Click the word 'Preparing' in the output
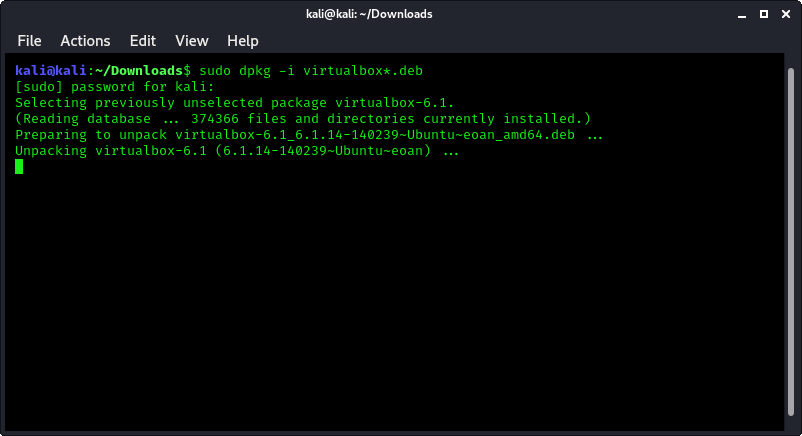The image size is (802, 436). (x=51, y=135)
